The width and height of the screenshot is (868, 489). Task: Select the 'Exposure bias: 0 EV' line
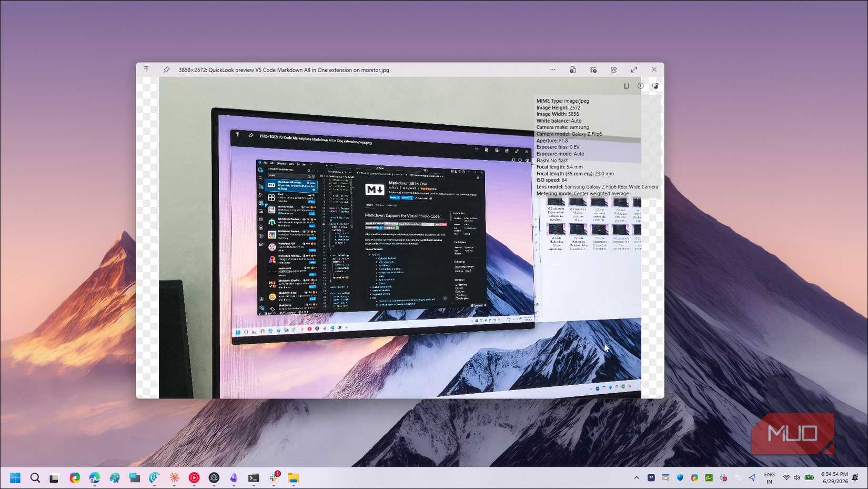click(x=558, y=147)
